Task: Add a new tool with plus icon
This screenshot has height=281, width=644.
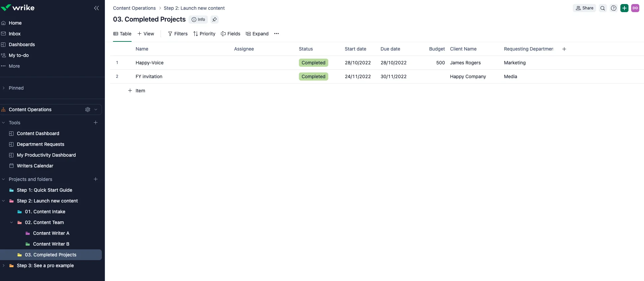Action: (96, 123)
